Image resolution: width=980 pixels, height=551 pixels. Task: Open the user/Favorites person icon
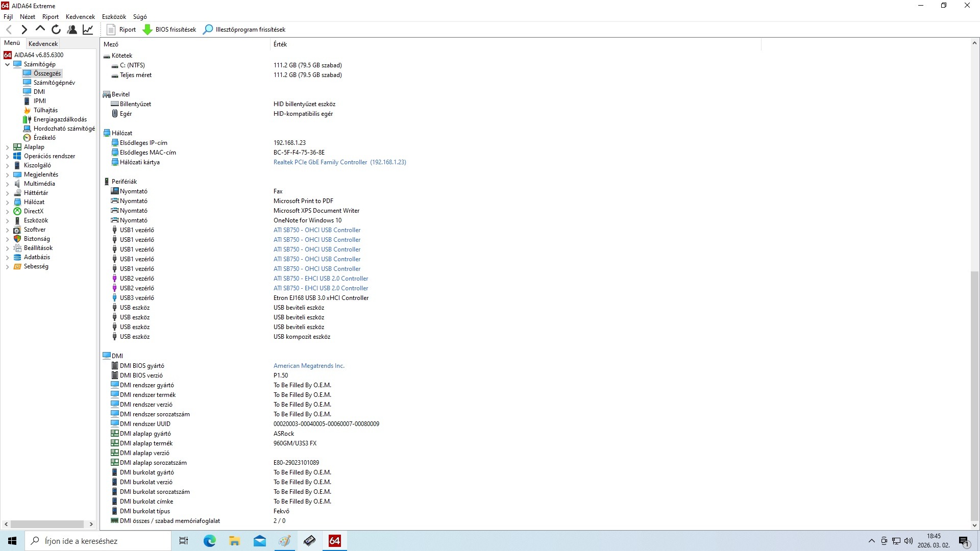pos(72,30)
